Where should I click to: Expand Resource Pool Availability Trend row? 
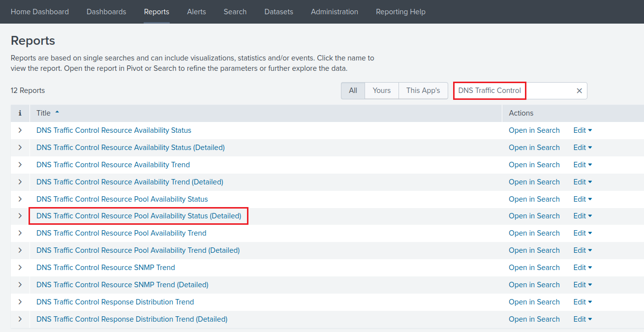[20, 233]
